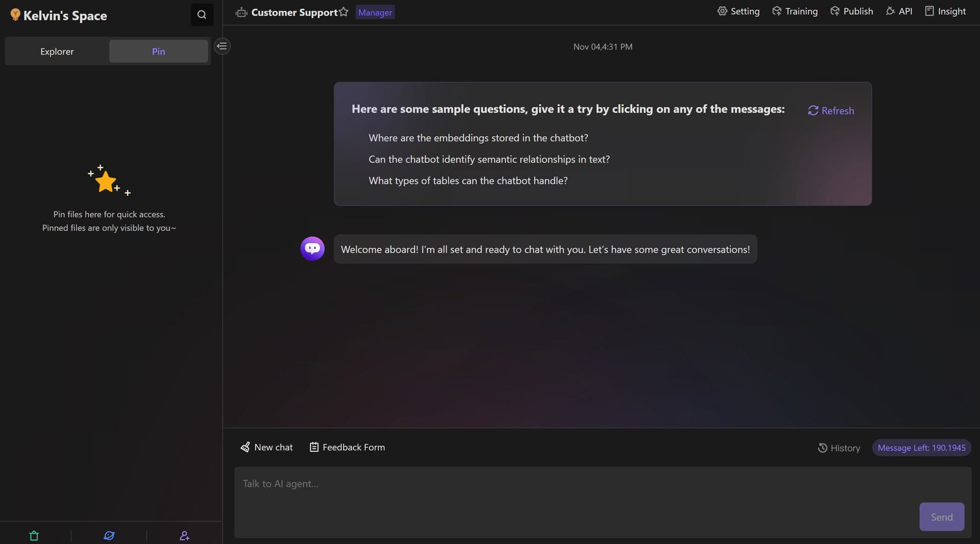Click the add member icon in sidebar footer

pyautogui.click(x=184, y=536)
